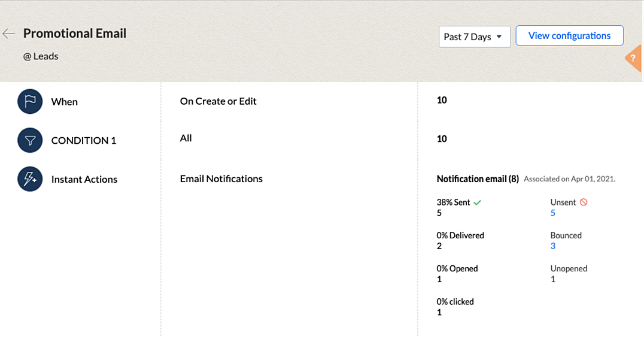Click the Notification email (8) heading

pyautogui.click(x=478, y=178)
